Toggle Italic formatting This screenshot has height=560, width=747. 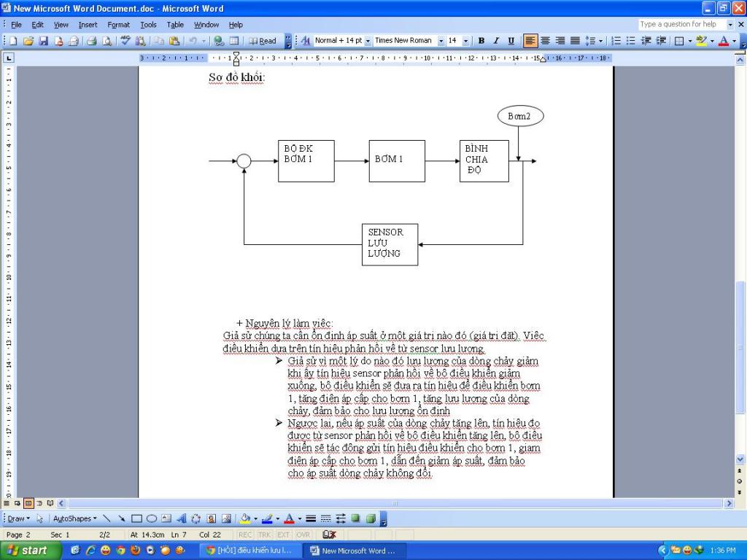(x=496, y=41)
